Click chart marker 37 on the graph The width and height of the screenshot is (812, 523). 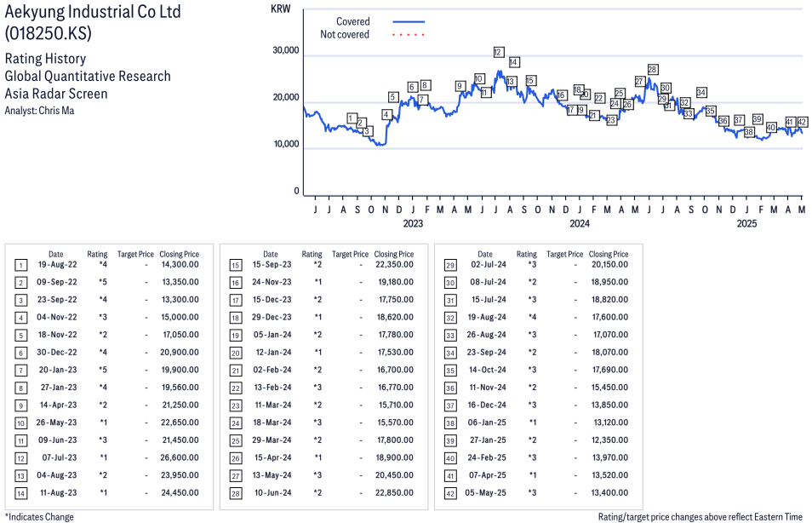(x=739, y=120)
